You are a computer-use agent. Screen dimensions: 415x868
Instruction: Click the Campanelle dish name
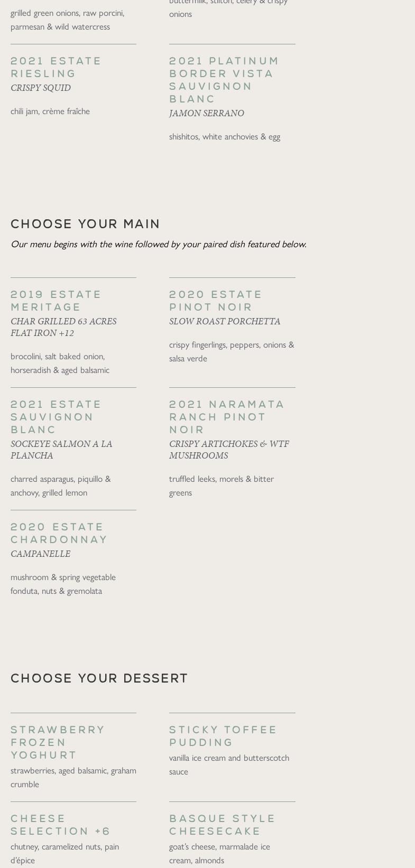41,554
